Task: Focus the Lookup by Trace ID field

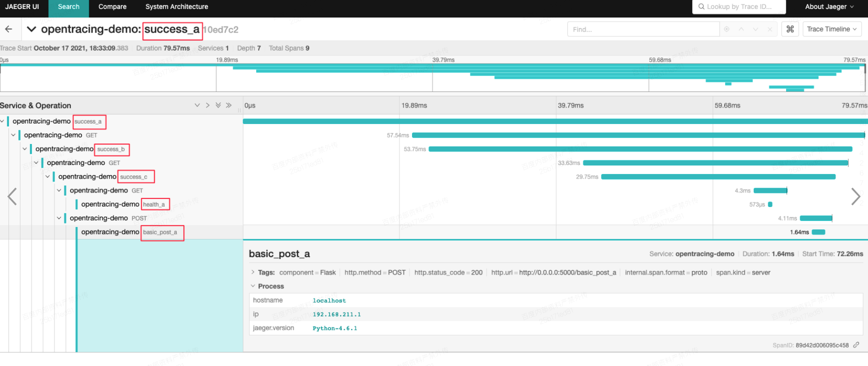Action: 739,6
